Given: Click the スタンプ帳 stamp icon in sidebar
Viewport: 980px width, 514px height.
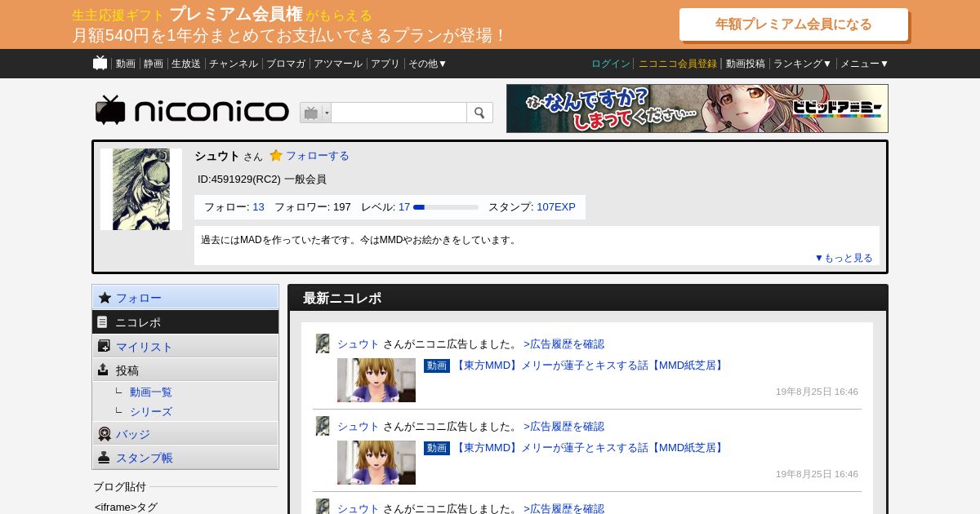Looking at the screenshot, I should click(104, 457).
